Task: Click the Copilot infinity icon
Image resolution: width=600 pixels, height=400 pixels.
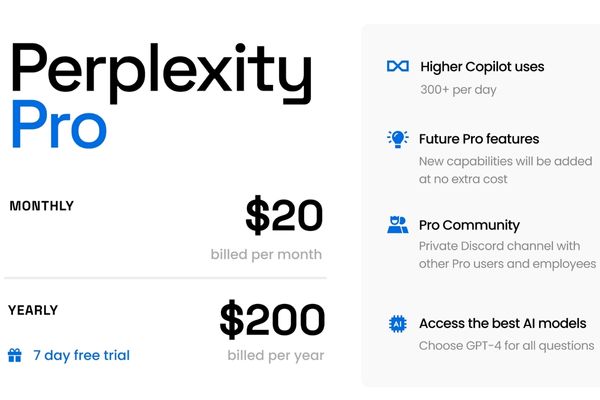Action: 397,66
